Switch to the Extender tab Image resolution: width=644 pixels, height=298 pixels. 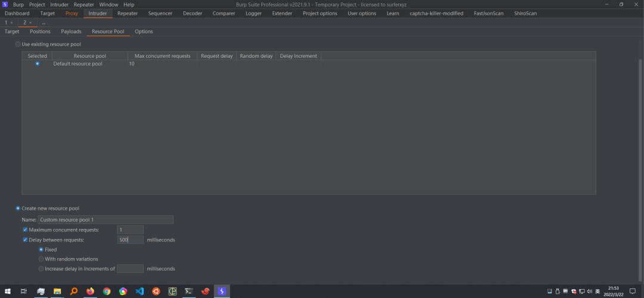click(282, 14)
